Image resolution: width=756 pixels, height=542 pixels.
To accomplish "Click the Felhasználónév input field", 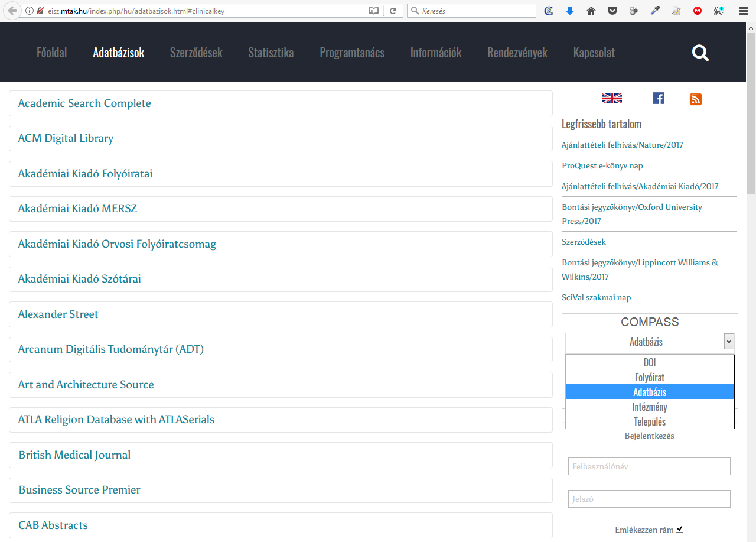I will (x=649, y=466).
